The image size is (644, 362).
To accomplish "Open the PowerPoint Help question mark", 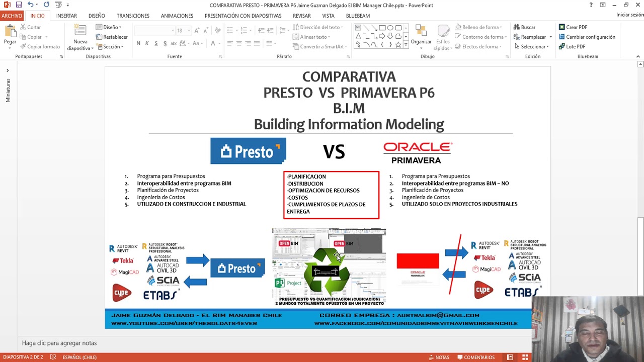I will click(x=591, y=5).
